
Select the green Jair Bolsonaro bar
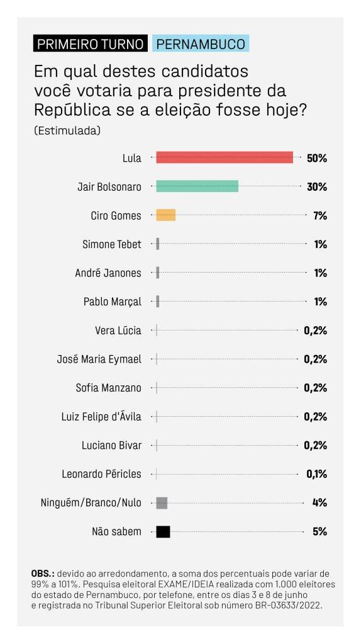coord(197,186)
